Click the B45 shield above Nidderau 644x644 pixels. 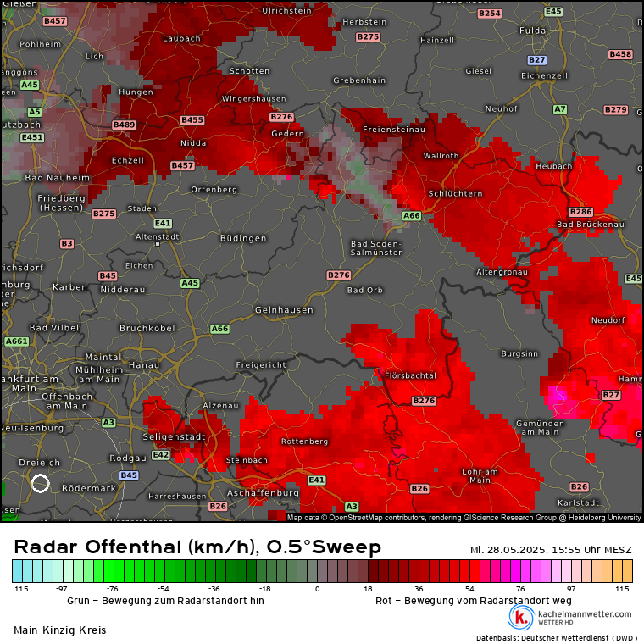tap(108, 275)
